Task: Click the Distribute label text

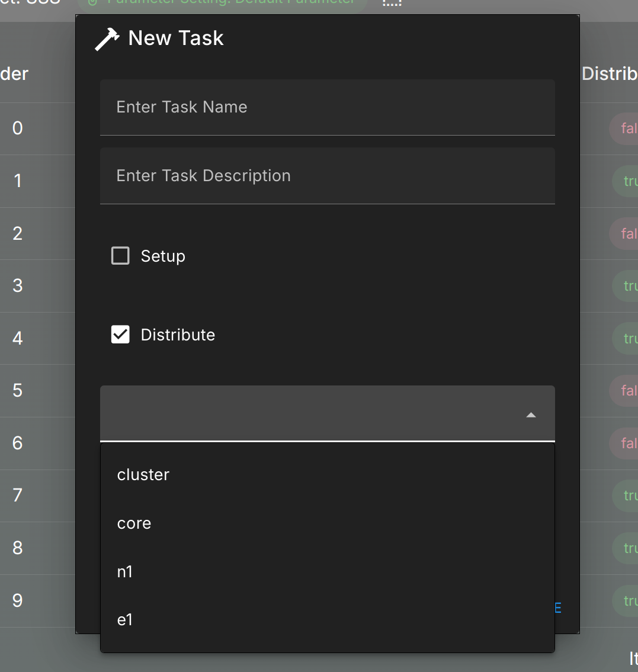Action: tap(178, 335)
